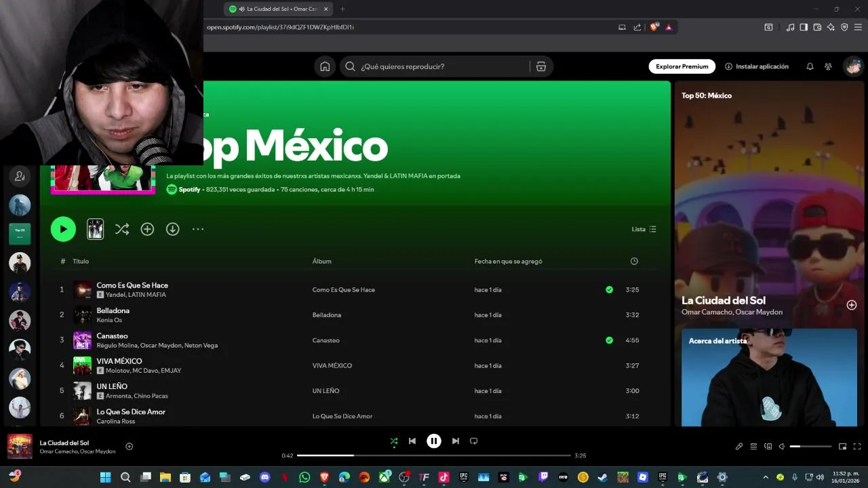
Task: Click the Explorar Premium button
Action: tap(682, 66)
